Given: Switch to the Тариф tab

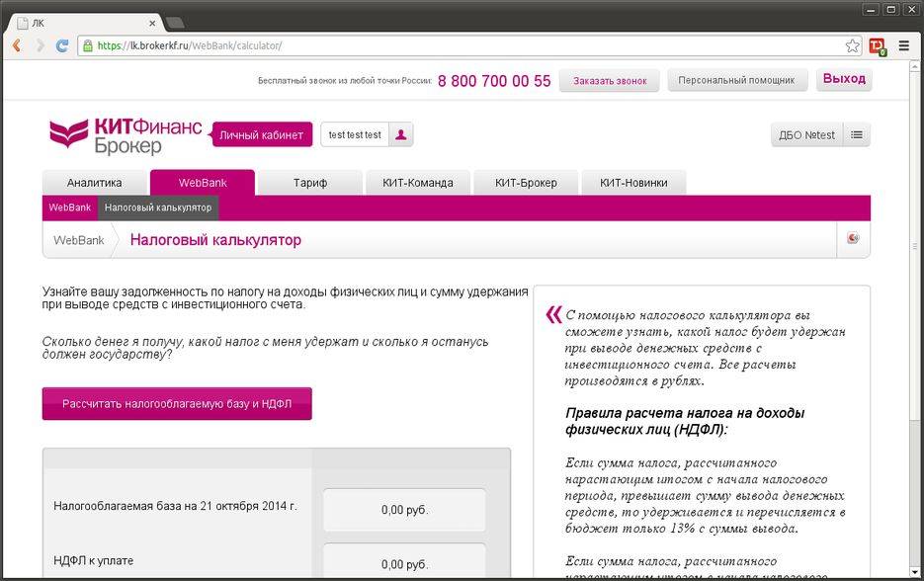Looking at the screenshot, I should tap(310, 183).
